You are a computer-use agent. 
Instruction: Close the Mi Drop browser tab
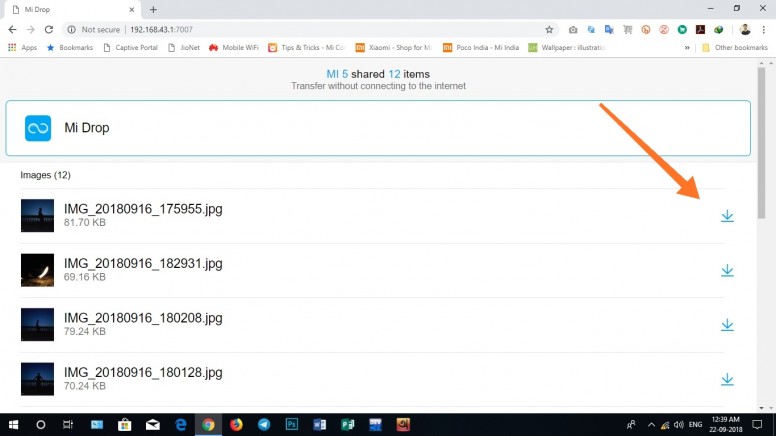pyautogui.click(x=132, y=9)
